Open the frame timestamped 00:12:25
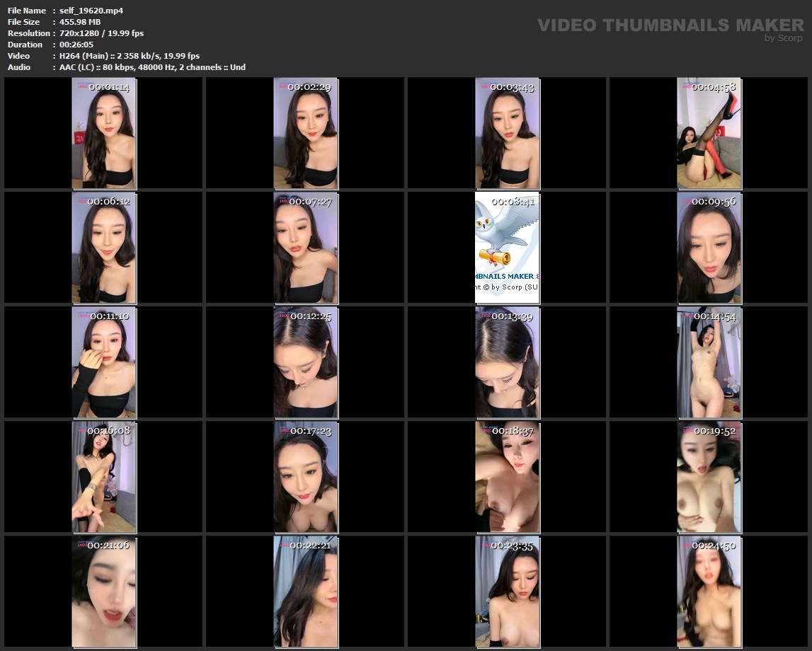The width and height of the screenshot is (812, 651). [306, 362]
